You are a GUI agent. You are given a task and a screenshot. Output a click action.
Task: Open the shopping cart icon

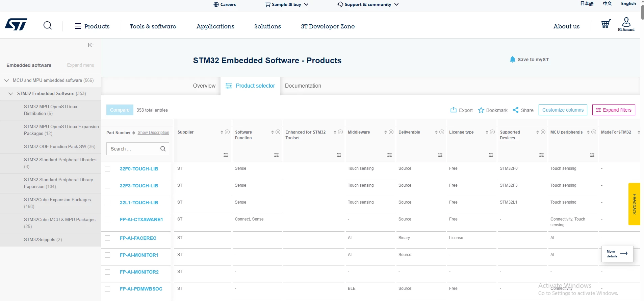(606, 24)
